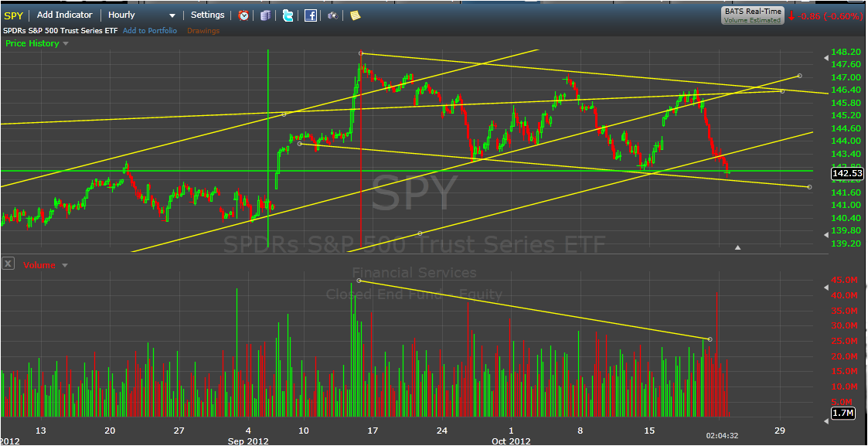Open the yellow sticky note icon
The image size is (868, 446).
(355, 15)
